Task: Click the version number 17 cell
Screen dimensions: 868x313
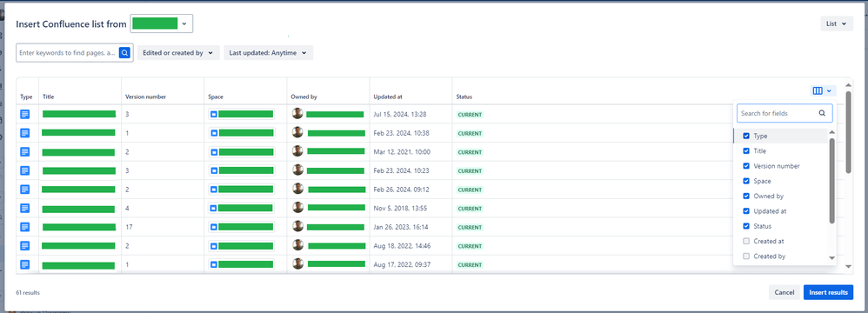Action: (130, 227)
